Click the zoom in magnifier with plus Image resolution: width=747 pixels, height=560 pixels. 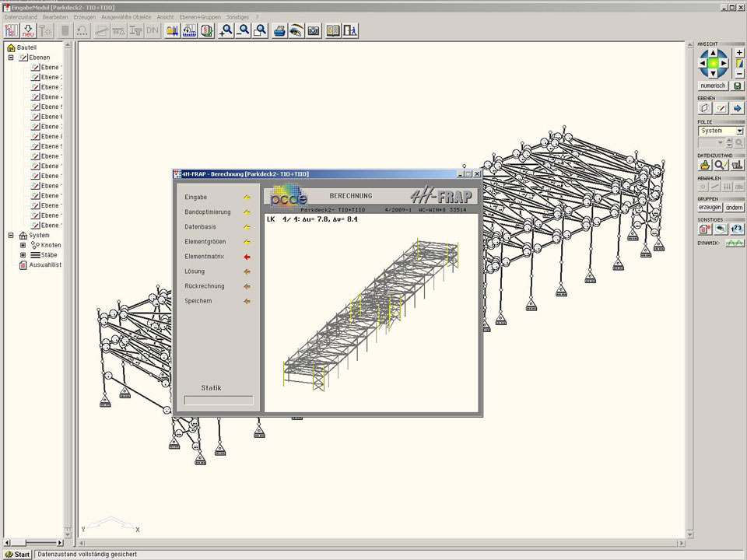(x=226, y=30)
